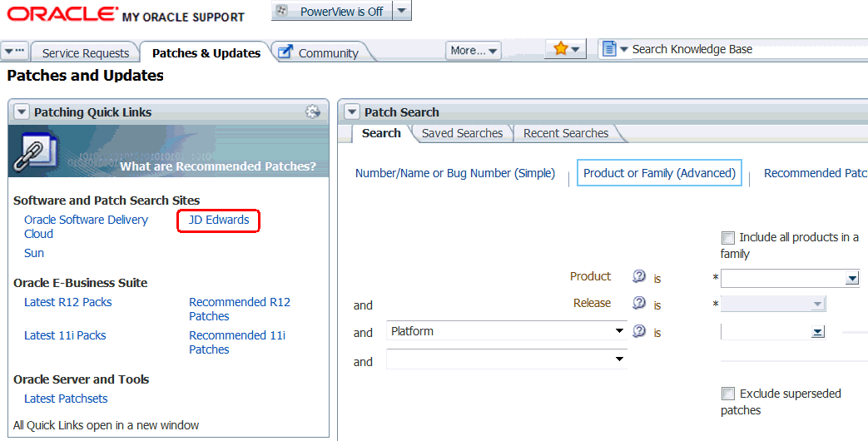This screenshot has width=868, height=441.
Task: Click the Product help icon
Action: pyautogui.click(x=639, y=276)
